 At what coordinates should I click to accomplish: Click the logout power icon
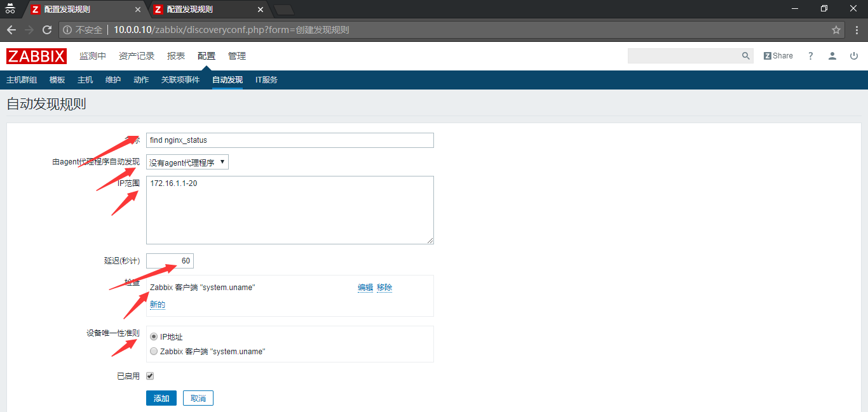click(854, 56)
